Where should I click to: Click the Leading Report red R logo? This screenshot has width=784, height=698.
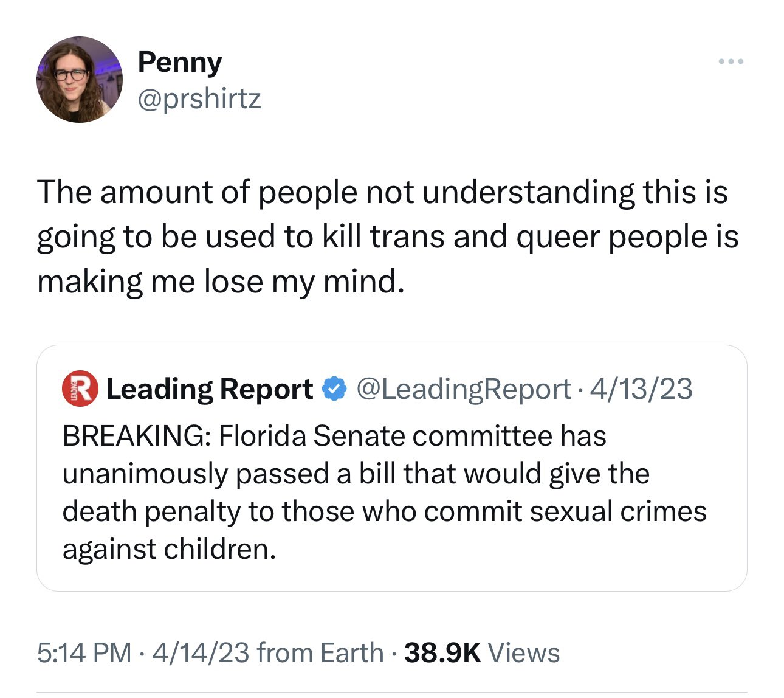tap(80, 389)
